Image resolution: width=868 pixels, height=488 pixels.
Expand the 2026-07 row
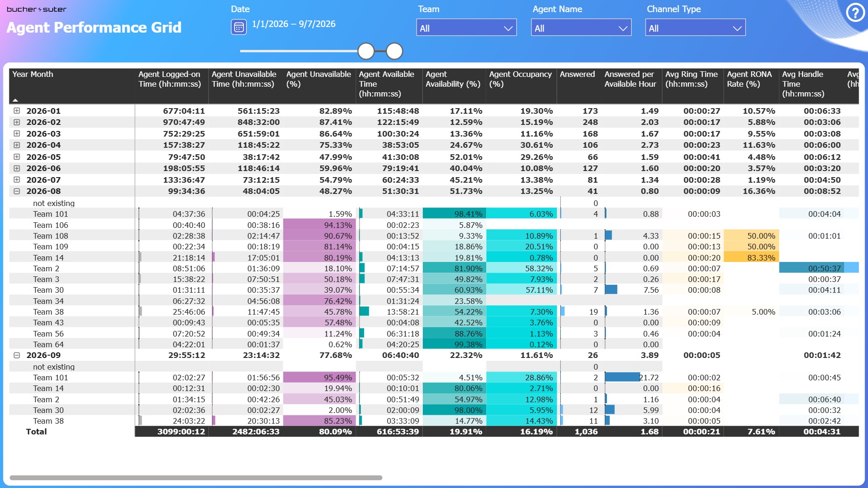pos(17,180)
